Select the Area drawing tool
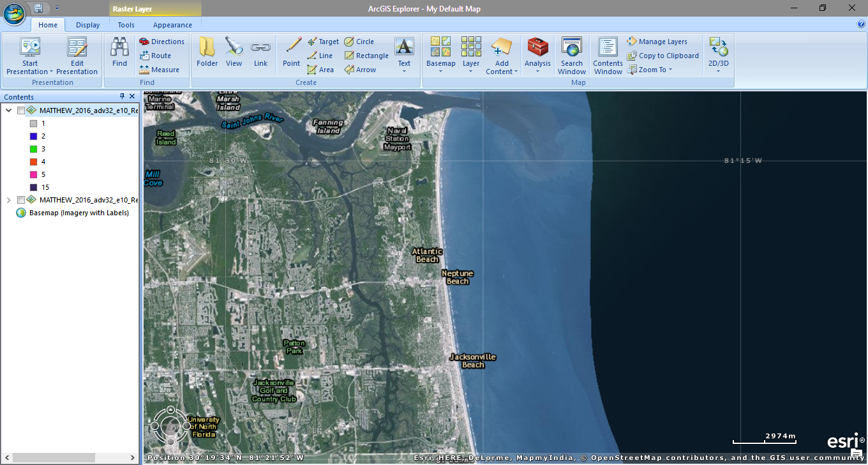868x465 pixels. point(320,70)
